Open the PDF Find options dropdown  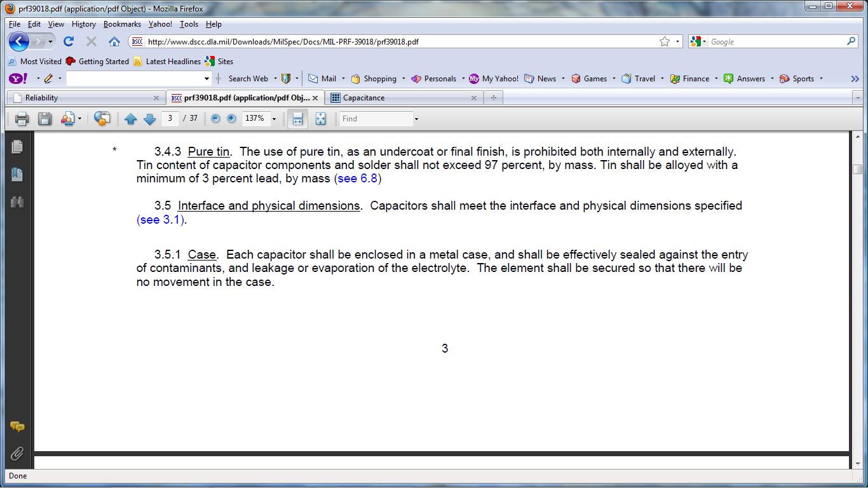(x=416, y=119)
